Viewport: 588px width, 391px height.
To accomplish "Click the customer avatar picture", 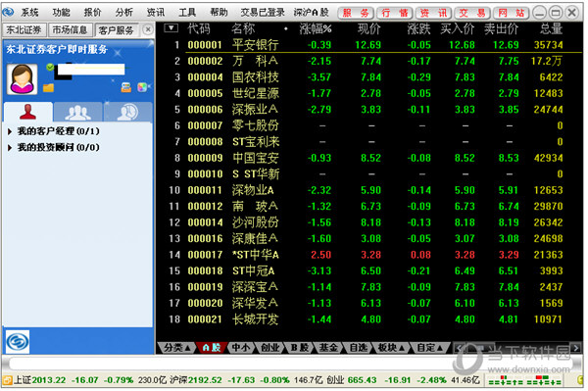I will 23,79.
